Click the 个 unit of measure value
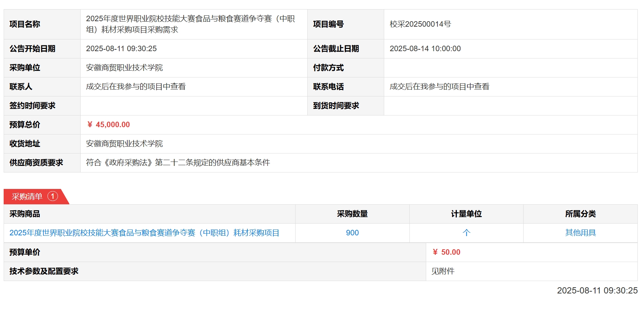Image resolution: width=644 pixels, height=311 pixels. tap(466, 233)
